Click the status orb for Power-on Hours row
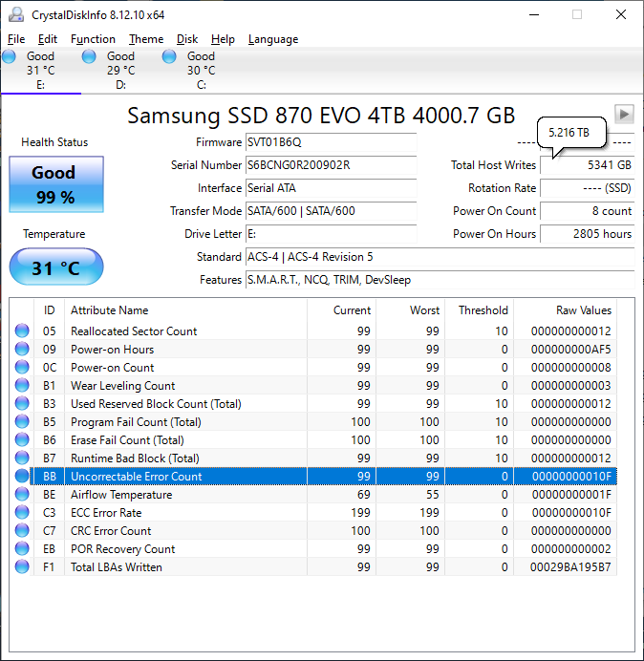 tap(22, 349)
